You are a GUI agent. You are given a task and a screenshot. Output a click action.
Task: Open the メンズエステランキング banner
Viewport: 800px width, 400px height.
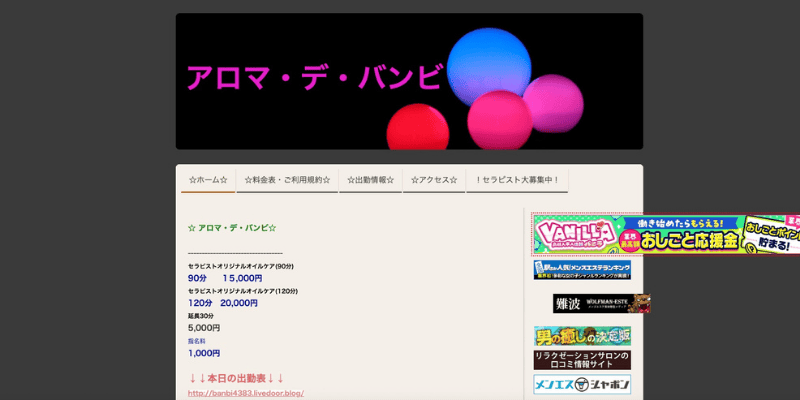[x=582, y=270]
